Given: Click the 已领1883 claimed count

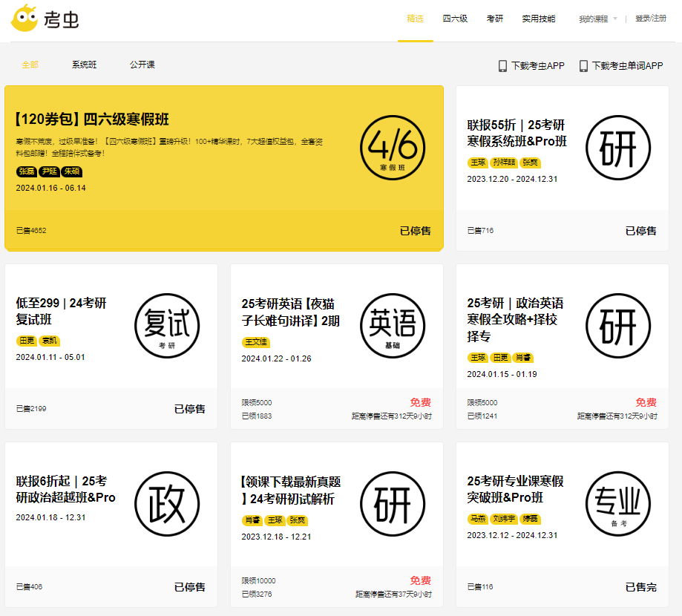Looking at the screenshot, I should coord(257,416).
